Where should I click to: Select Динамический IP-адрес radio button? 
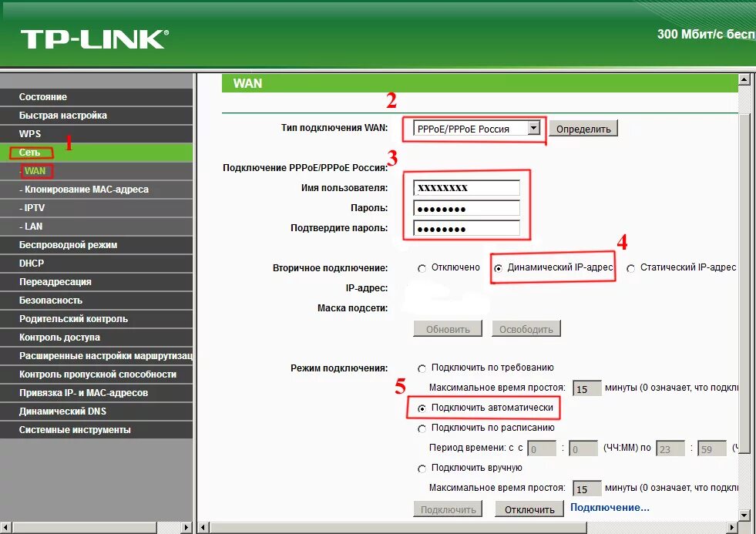pos(498,268)
